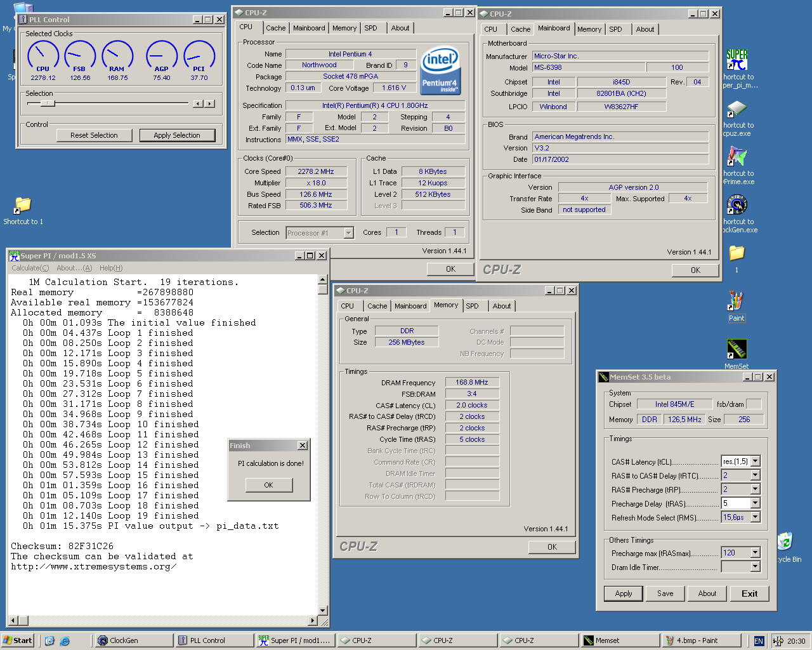Switch to Memset in the taskbar
The width and height of the screenshot is (812, 650).
[620, 640]
